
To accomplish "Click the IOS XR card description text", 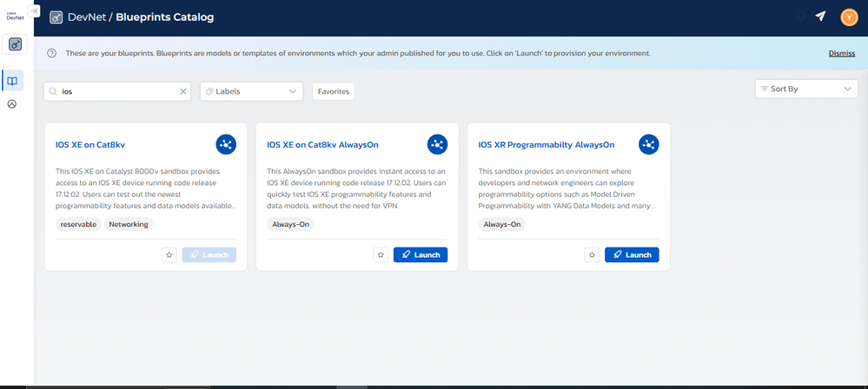I will (567, 188).
